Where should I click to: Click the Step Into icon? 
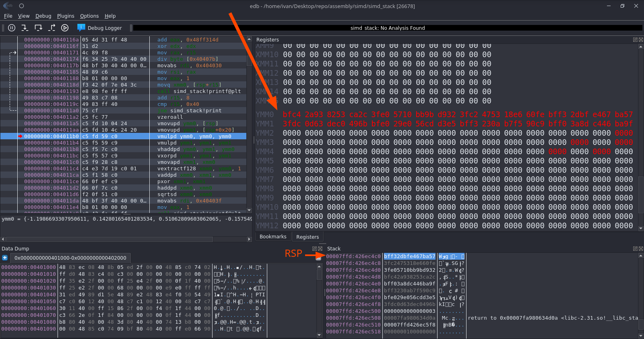pos(25,28)
